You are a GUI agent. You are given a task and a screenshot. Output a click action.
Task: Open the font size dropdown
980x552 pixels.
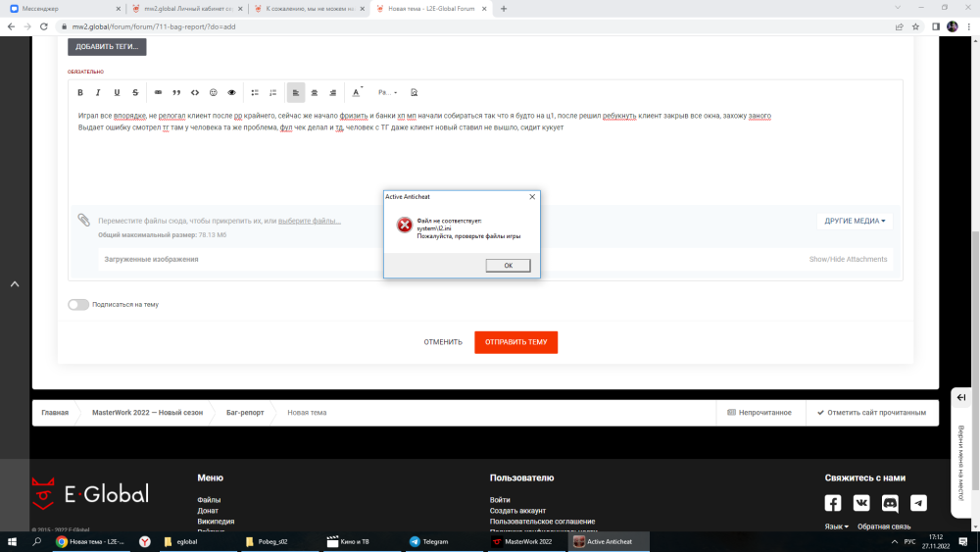tap(387, 92)
